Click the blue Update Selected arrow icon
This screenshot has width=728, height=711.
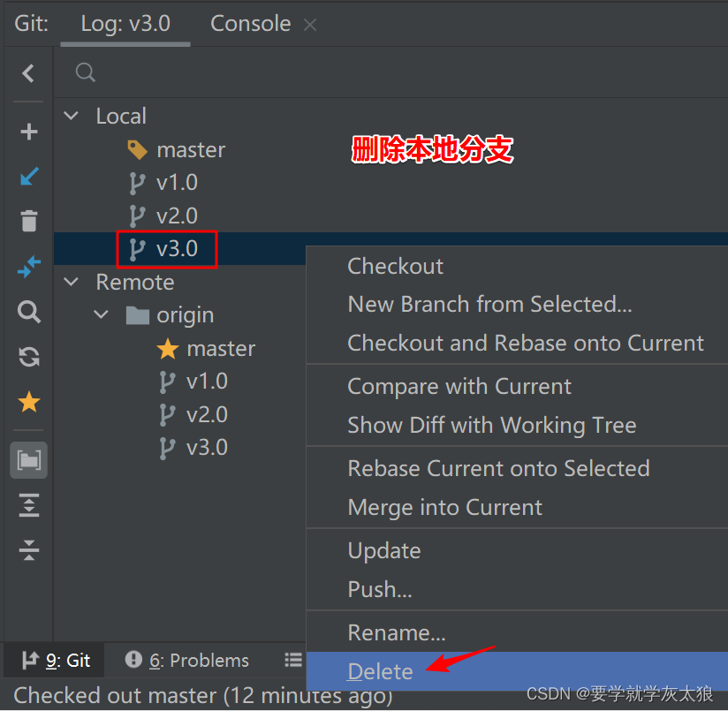click(29, 177)
